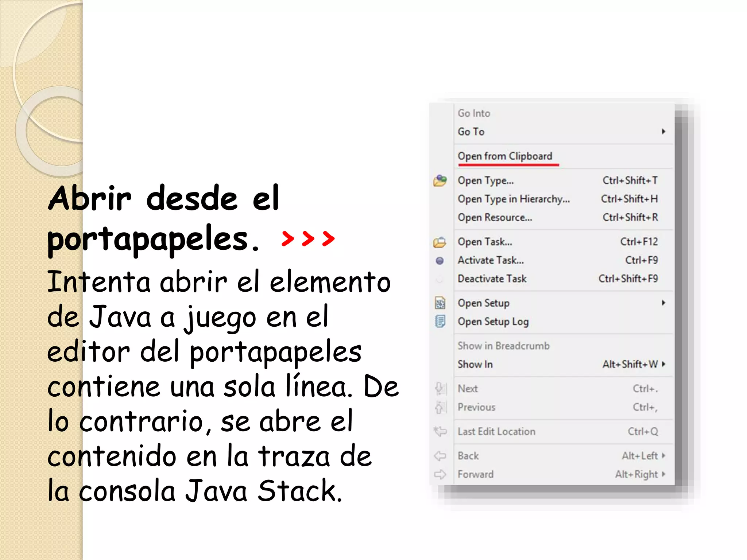Expand the Go To submenu arrow
Viewport: 747px width, 560px height.
coord(663,132)
